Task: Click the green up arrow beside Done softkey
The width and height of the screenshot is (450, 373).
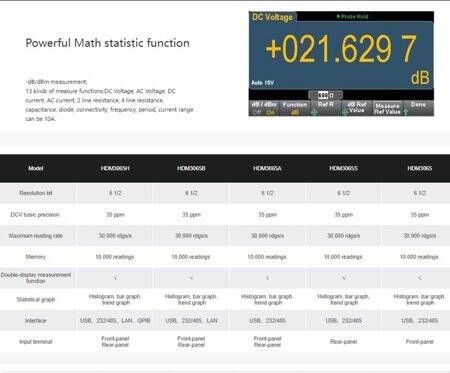Action: click(406, 112)
